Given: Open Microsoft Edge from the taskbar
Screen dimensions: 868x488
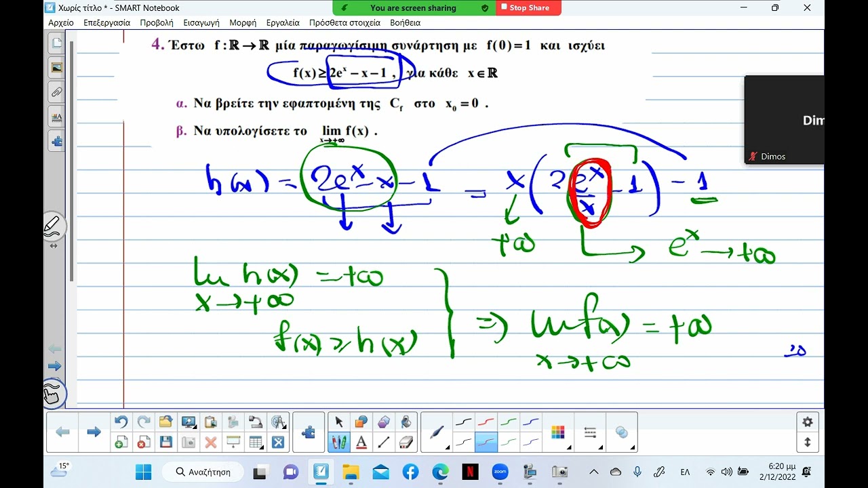Looking at the screenshot, I should (440, 472).
